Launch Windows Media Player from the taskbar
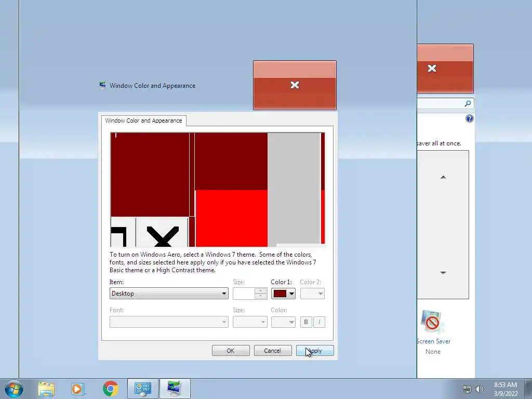The image size is (532, 399). click(x=77, y=389)
